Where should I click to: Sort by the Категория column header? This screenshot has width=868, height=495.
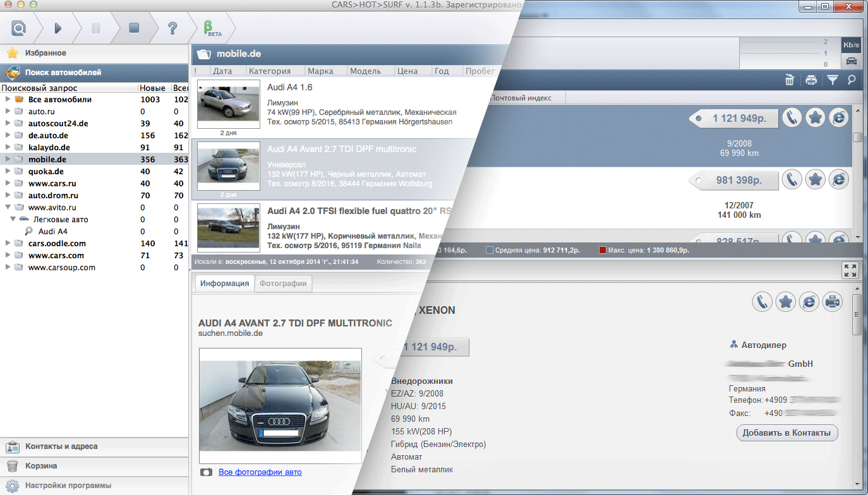tap(274, 71)
